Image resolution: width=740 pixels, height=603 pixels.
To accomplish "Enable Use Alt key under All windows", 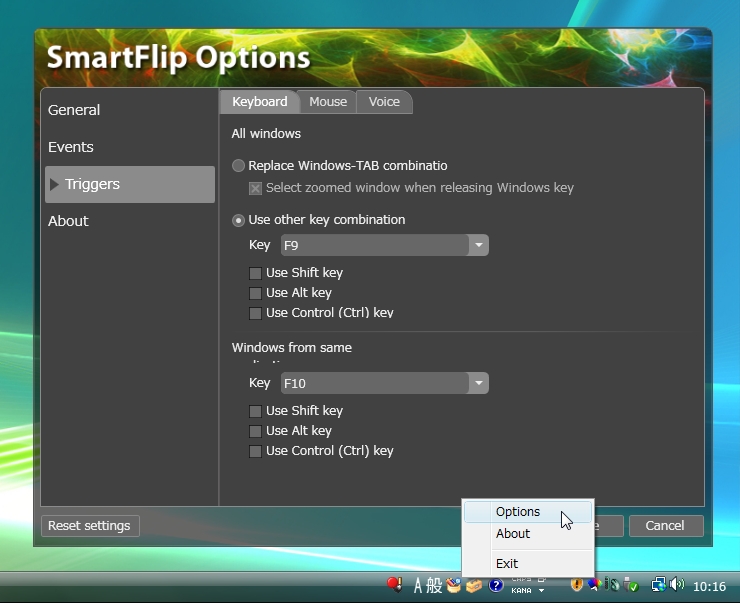I will point(255,293).
